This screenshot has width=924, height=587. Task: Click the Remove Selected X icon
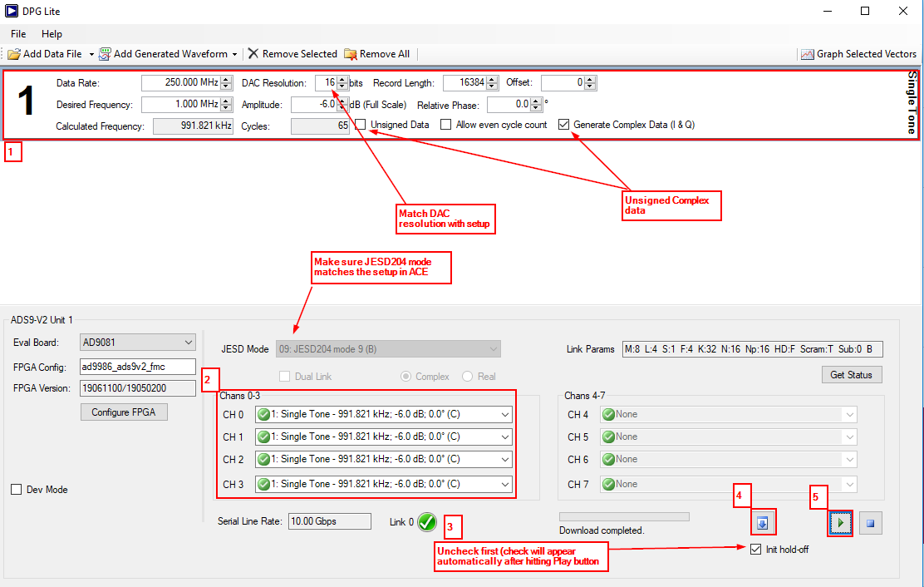click(253, 54)
